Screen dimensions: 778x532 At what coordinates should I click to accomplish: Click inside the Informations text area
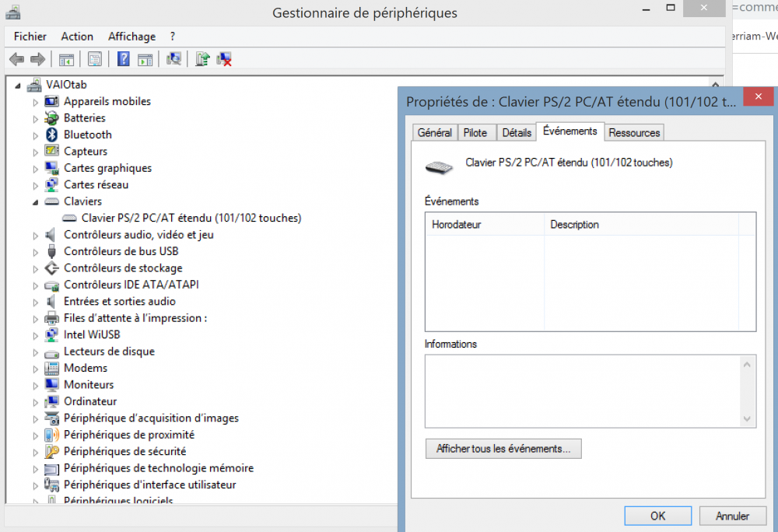(582, 391)
